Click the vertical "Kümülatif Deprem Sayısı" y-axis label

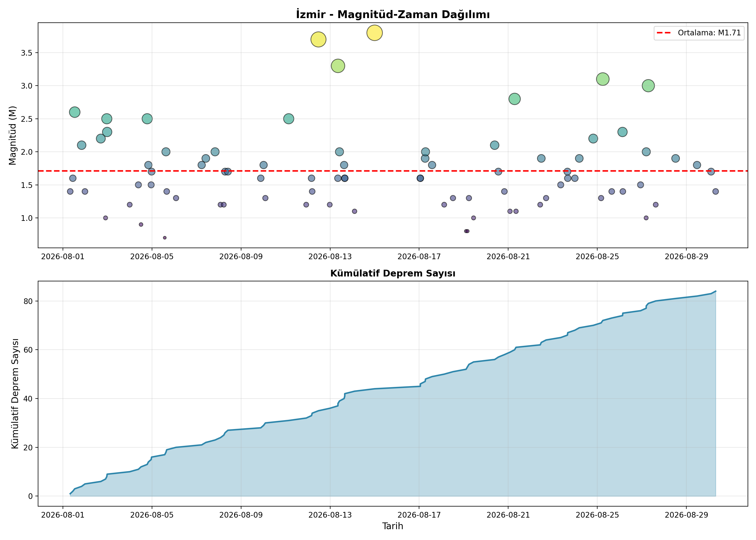[x=15, y=394]
